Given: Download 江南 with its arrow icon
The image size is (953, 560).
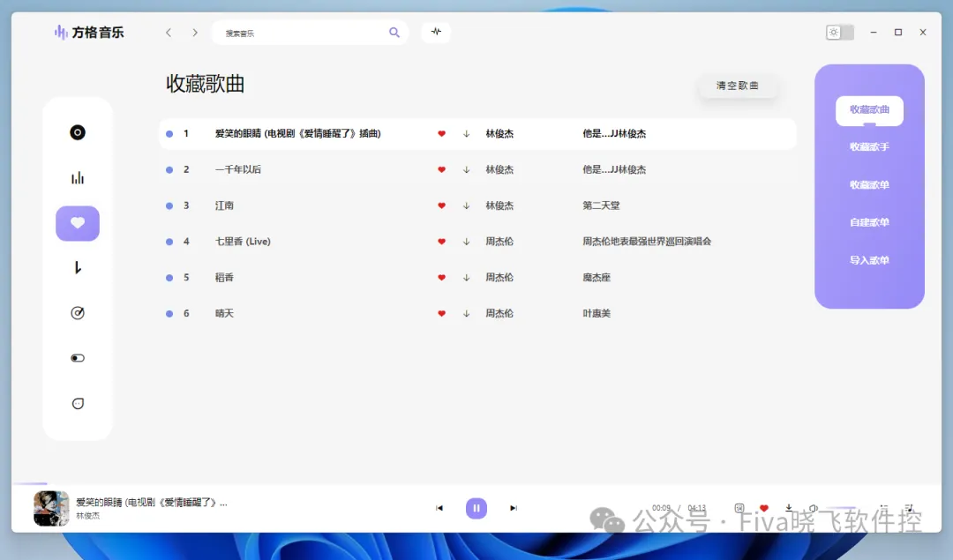Looking at the screenshot, I should (x=466, y=205).
